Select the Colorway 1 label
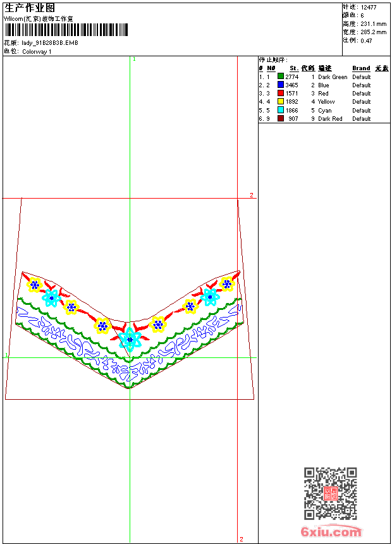 coord(37,51)
